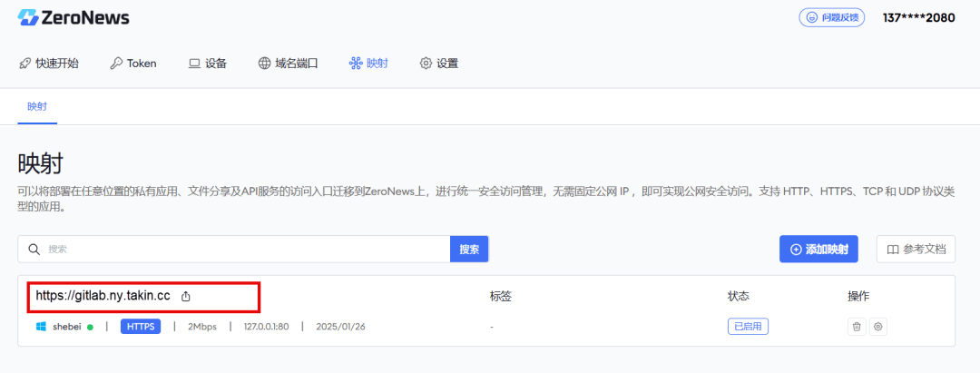
Task: Open the https://gitlab.ny.takin.cc link
Action: (x=103, y=296)
